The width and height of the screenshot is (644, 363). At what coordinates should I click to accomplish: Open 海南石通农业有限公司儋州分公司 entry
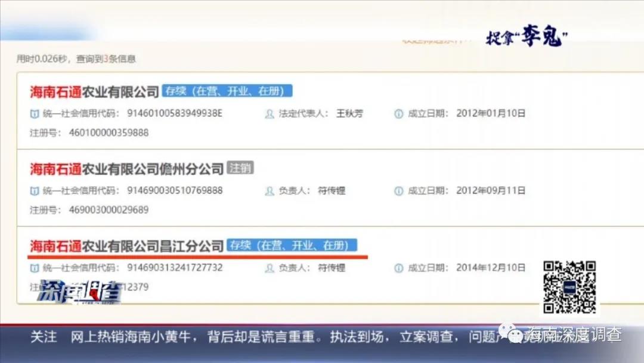[x=126, y=169]
